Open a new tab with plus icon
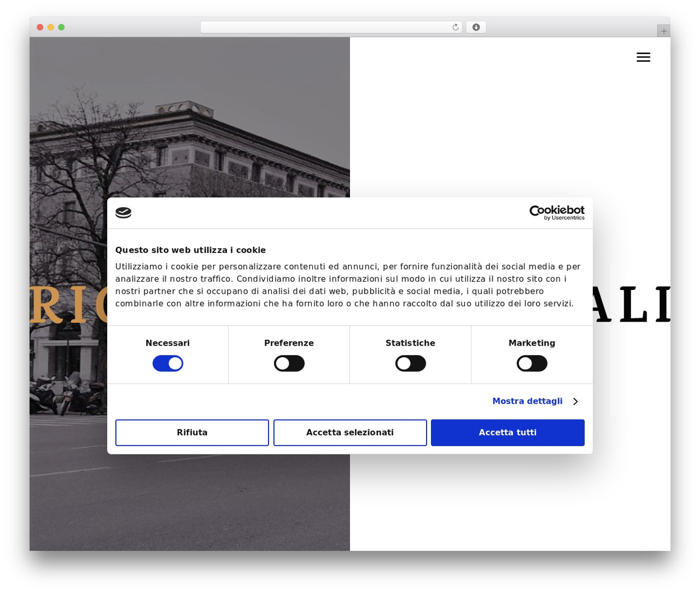 (x=663, y=31)
